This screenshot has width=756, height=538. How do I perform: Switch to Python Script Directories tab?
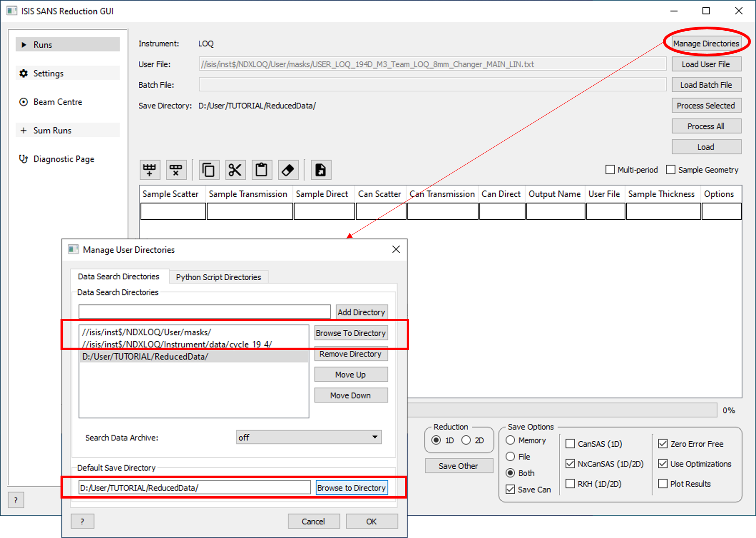point(218,277)
